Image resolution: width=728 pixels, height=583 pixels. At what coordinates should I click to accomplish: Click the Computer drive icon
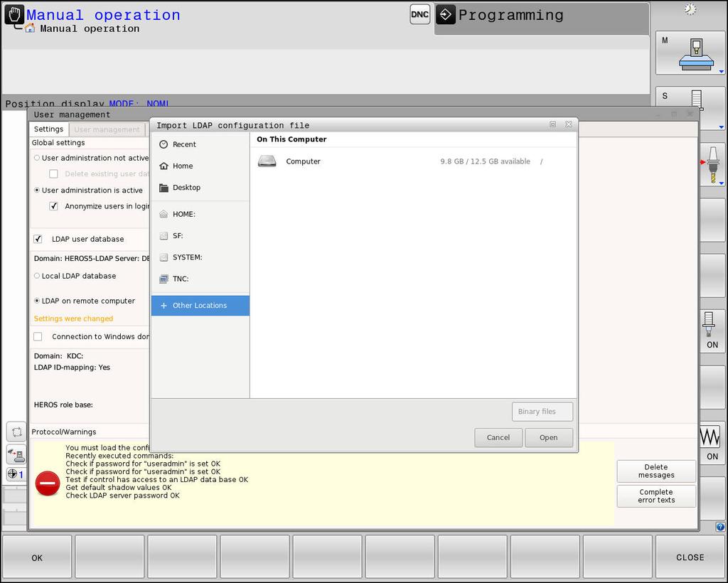(x=267, y=161)
